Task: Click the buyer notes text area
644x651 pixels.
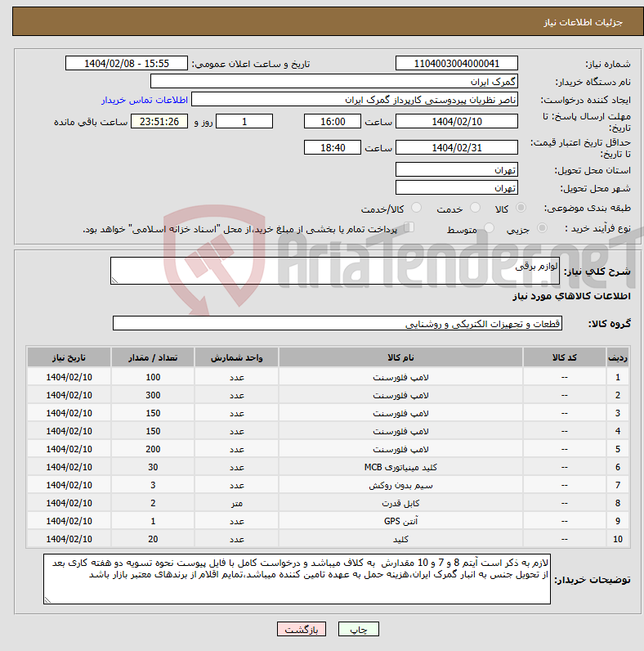Action: pyautogui.click(x=297, y=579)
